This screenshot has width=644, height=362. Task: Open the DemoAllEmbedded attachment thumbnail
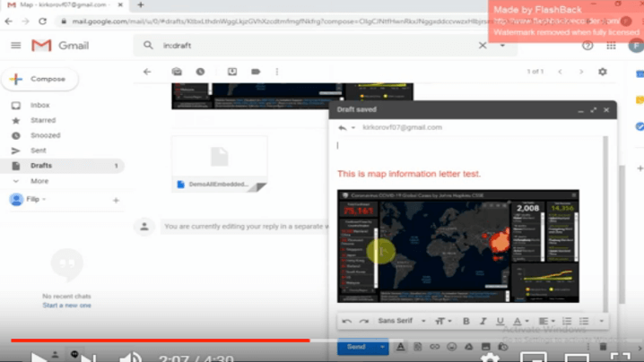(220, 164)
